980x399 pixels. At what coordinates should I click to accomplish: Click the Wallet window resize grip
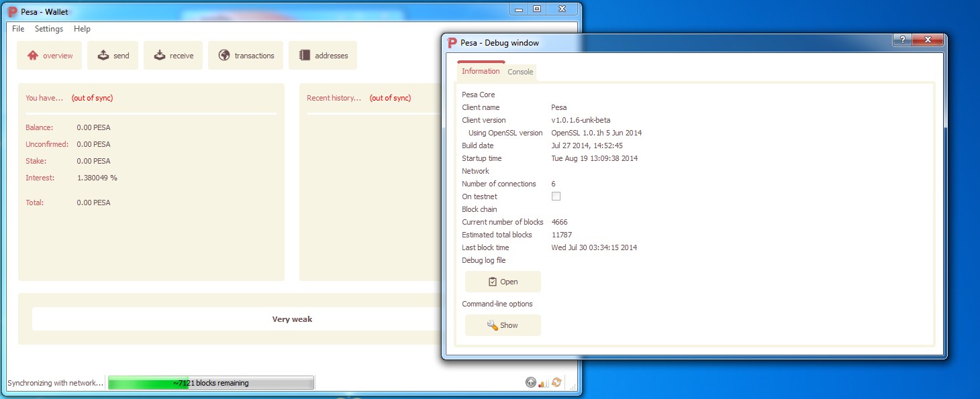(573, 386)
